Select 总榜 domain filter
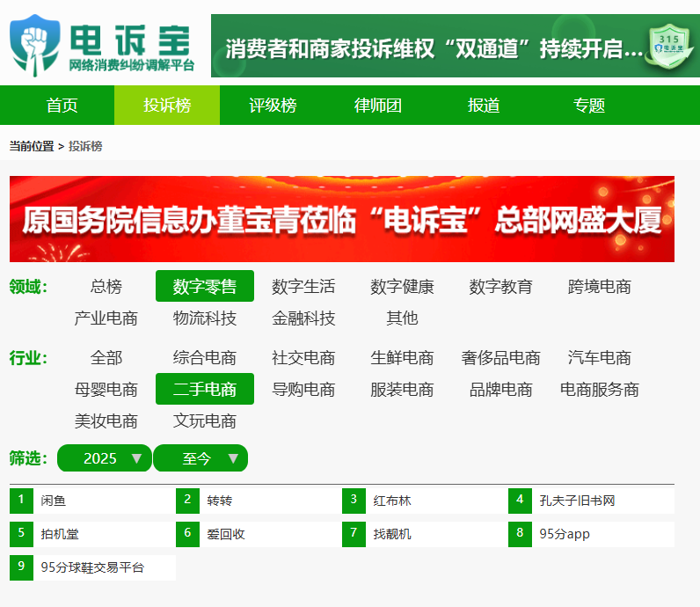The width and height of the screenshot is (700, 607). tap(106, 286)
